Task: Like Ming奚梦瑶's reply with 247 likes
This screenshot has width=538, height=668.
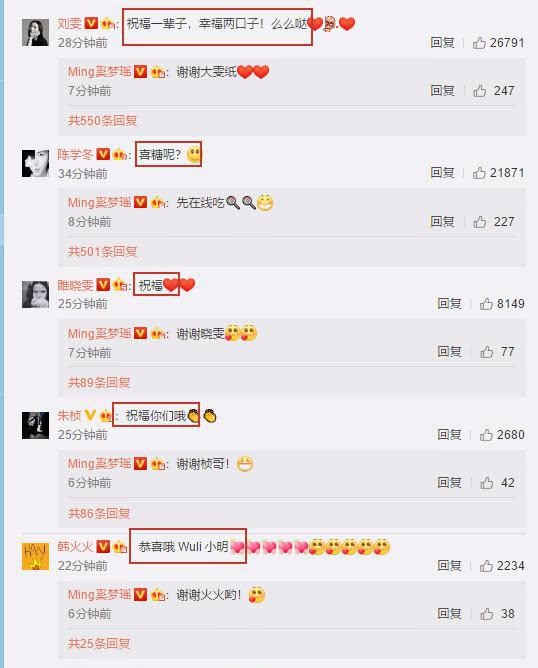Action: [x=480, y=90]
